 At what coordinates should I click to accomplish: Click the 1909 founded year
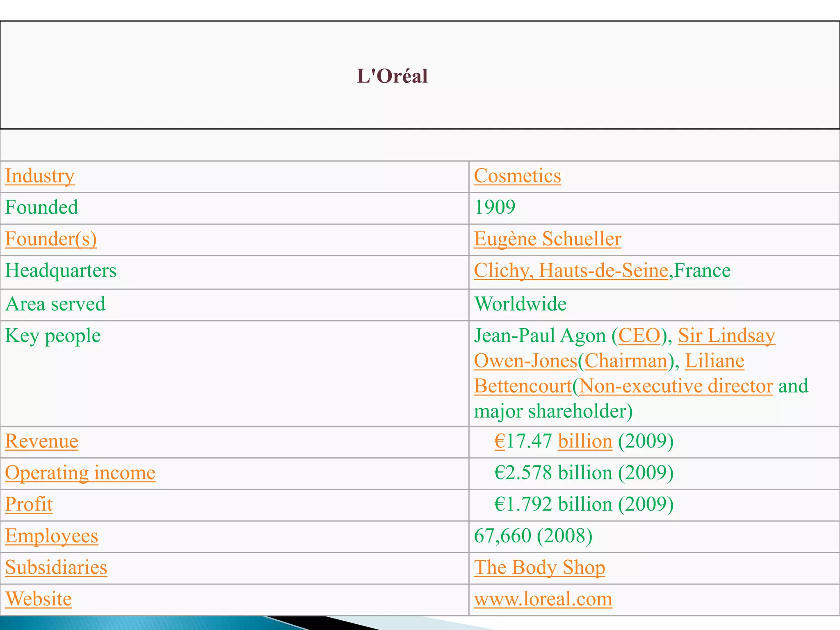[x=495, y=207]
